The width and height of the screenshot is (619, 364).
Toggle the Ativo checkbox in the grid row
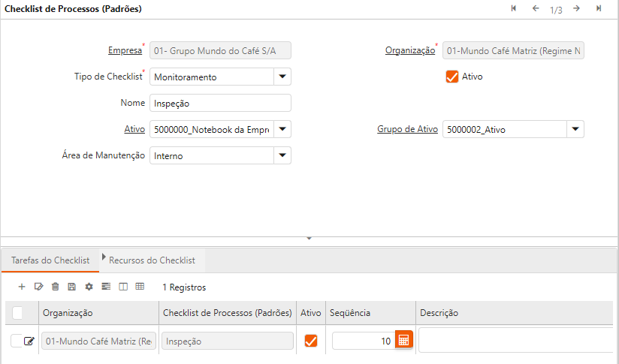click(x=310, y=341)
